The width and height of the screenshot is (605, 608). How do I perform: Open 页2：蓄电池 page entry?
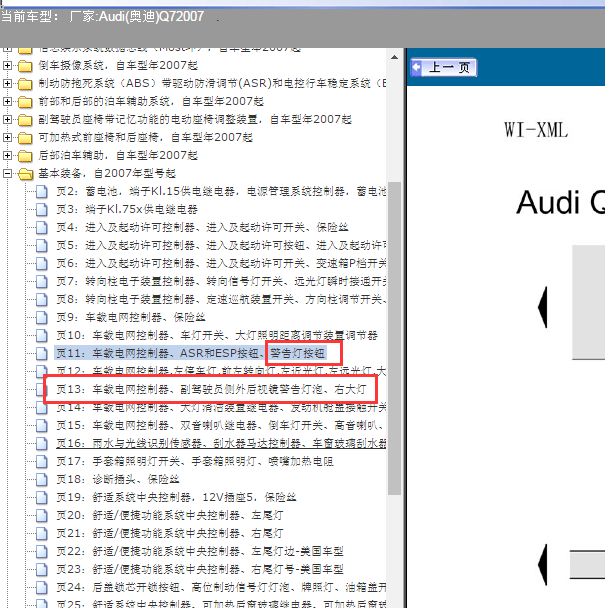point(221,191)
